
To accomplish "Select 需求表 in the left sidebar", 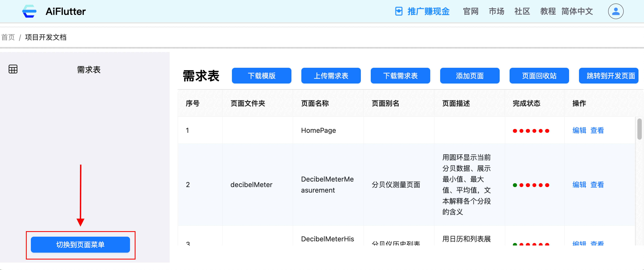I will 89,70.
